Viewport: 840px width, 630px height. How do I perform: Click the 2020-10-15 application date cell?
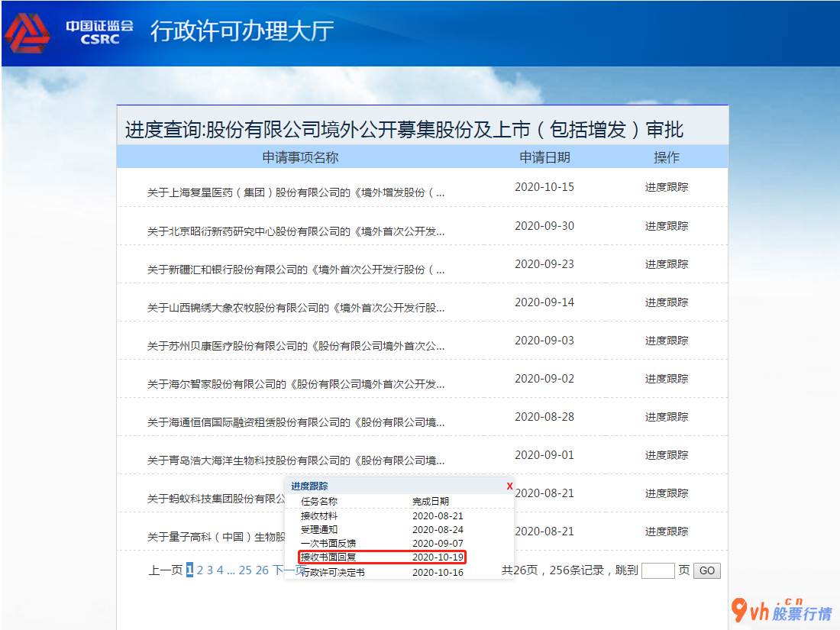(x=544, y=187)
